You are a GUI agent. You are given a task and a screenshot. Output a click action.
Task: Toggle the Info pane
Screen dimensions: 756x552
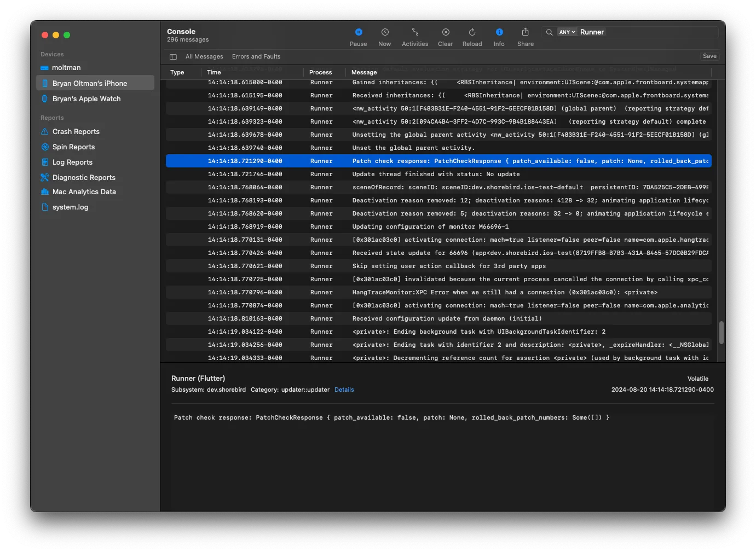(x=499, y=37)
